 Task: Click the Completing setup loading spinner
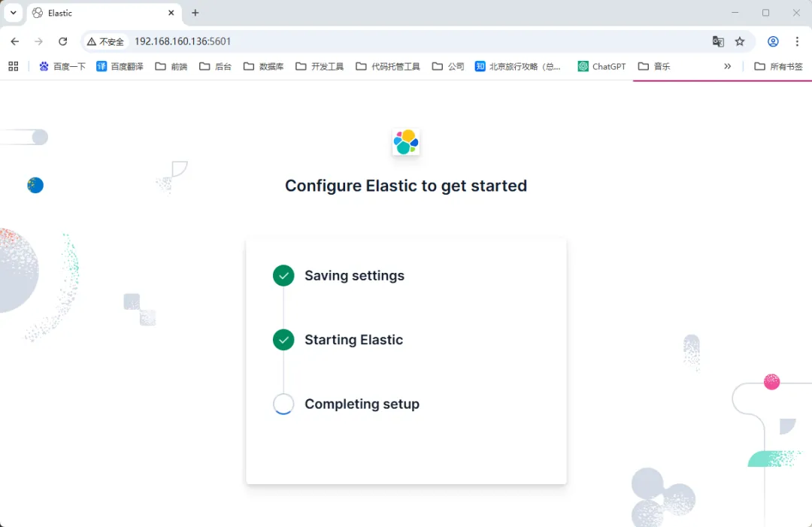(x=283, y=404)
